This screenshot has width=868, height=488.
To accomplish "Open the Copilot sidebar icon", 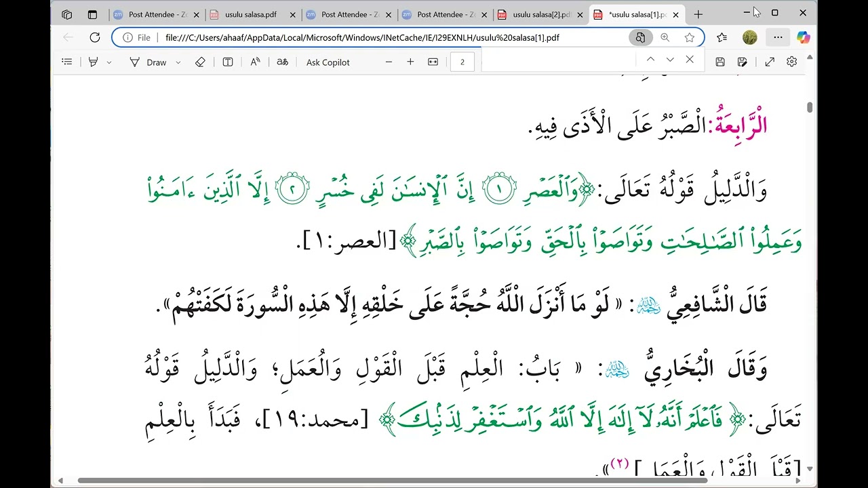I will 804,37.
